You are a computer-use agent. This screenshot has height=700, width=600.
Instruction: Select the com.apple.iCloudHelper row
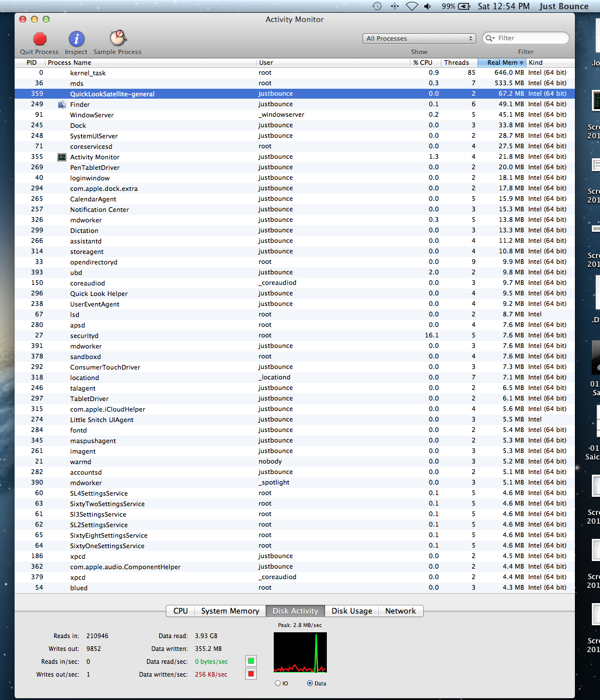(x=295, y=409)
